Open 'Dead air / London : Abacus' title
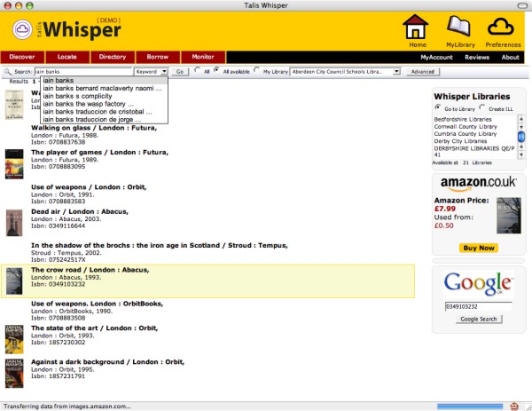 (80, 211)
